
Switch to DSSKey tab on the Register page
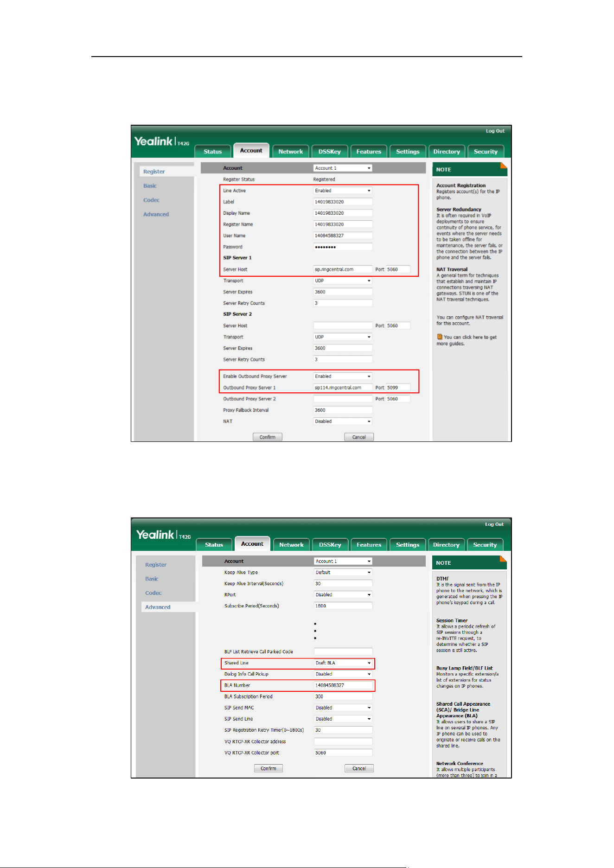(x=329, y=152)
